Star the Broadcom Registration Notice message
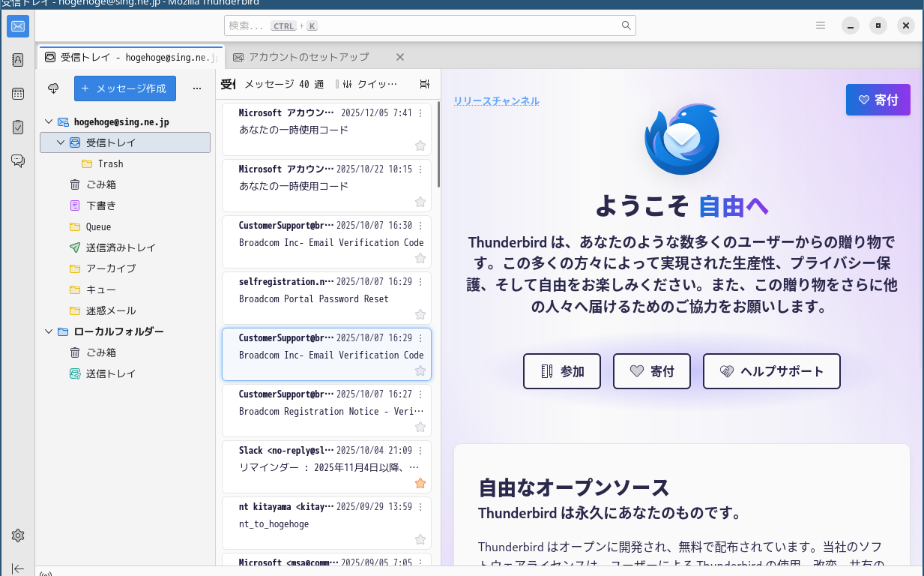 click(420, 427)
